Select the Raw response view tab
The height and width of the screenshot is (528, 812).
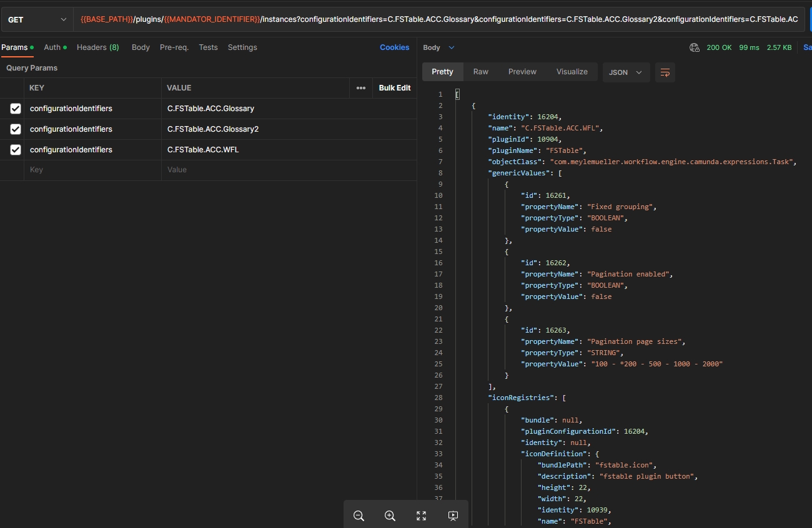pos(480,72)
